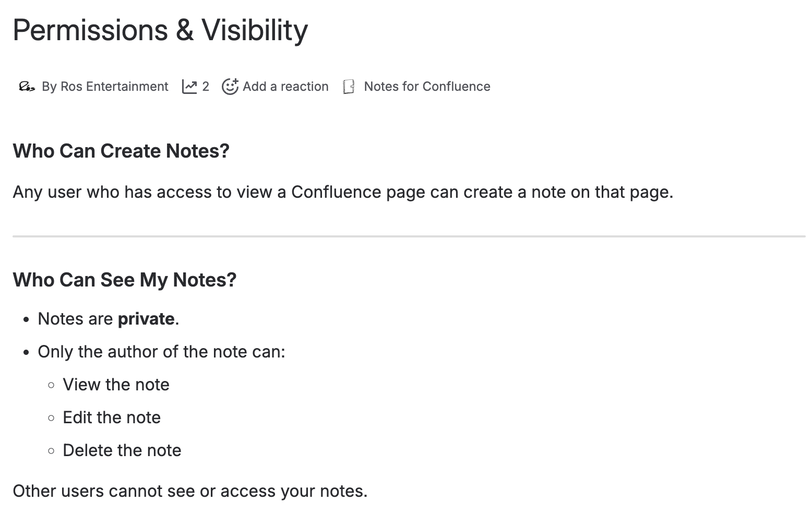Select the bold word private in the list
Viewport: 812px width, 525px height.
tap(146, 318)
